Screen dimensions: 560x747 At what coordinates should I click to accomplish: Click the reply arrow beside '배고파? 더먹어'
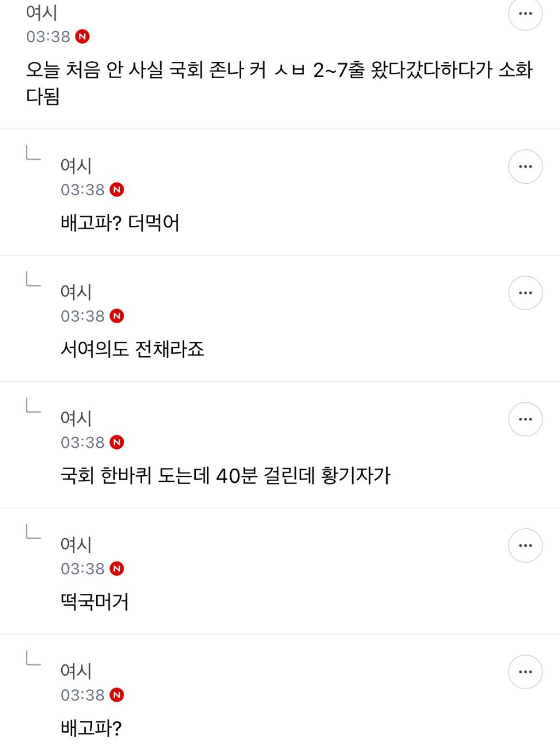point(33,154)
